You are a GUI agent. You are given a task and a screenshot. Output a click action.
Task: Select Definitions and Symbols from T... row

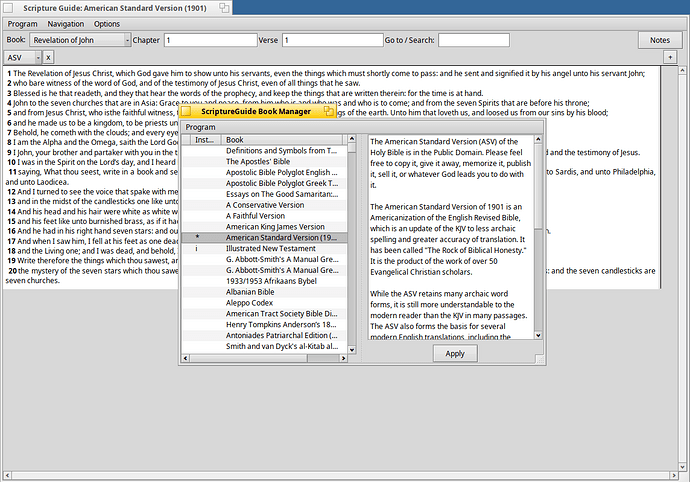click(x=264, y=151)
